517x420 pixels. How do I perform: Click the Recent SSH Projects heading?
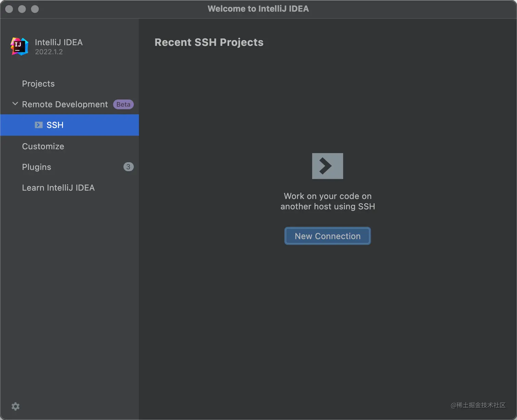pyautogui.click(x=209, y=42)
